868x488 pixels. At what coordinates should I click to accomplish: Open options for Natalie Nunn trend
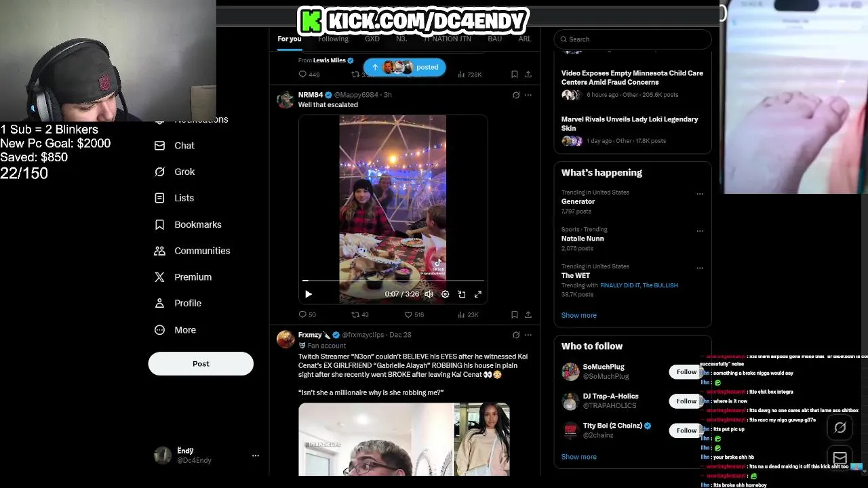point(700,231)
